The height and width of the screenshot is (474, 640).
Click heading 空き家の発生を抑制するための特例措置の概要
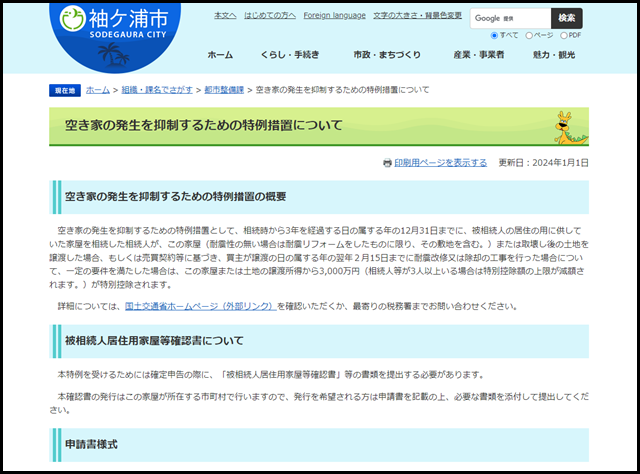click(x=176, y=197)
